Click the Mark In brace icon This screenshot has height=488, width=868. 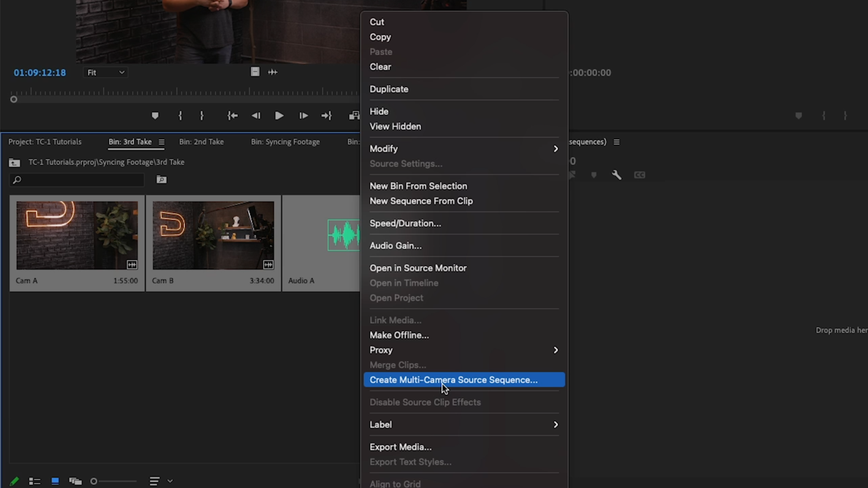[x=180, y=115]
